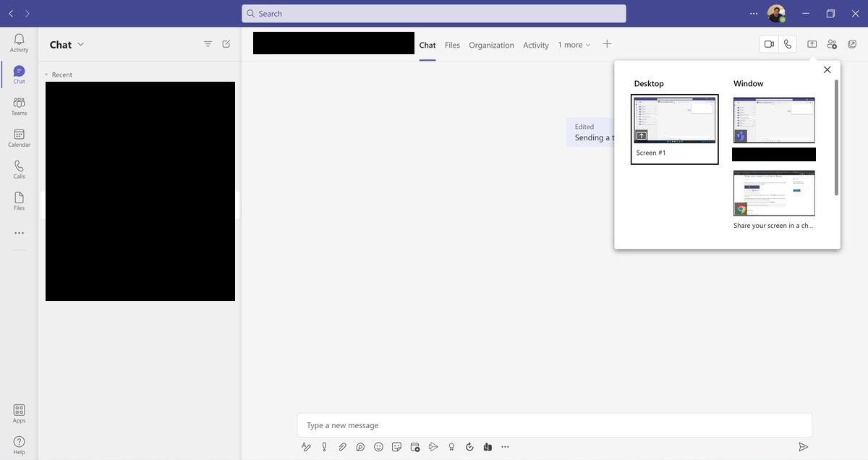Switch to the Files tab
Image resolution: width=868 pixels, height=460 pixels.
(452, 45)
